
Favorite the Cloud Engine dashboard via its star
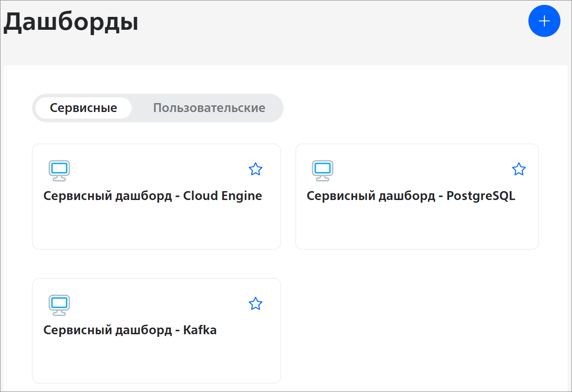click(x=255, y=169)
